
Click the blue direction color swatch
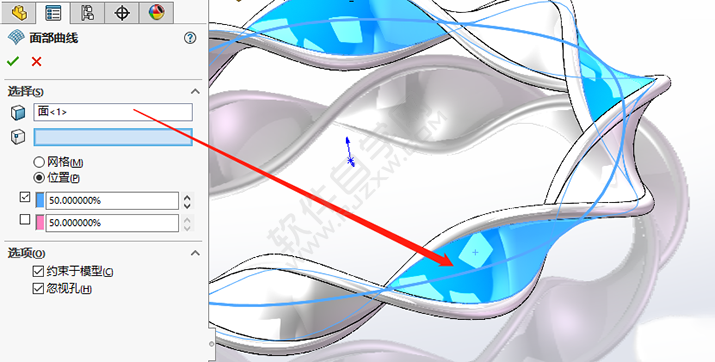point(40,200)
